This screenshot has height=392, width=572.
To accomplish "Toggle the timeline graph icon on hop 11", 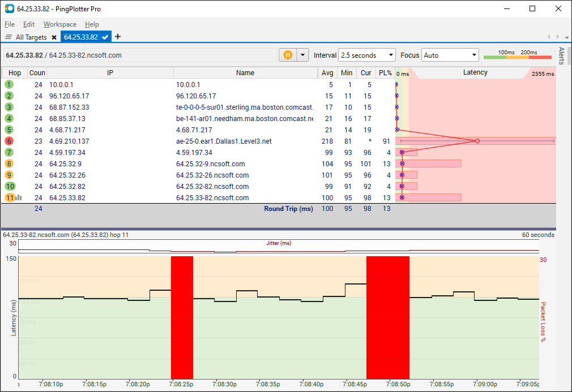I will coord(19,197).
